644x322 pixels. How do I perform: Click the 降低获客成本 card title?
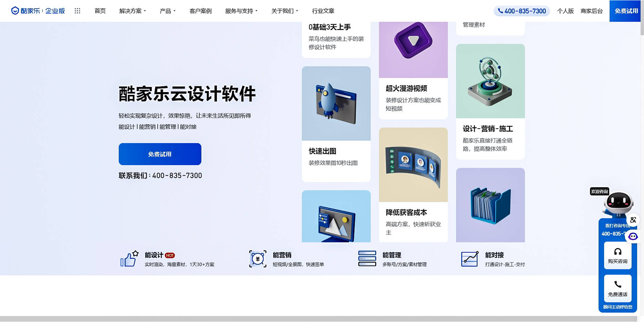406,212
